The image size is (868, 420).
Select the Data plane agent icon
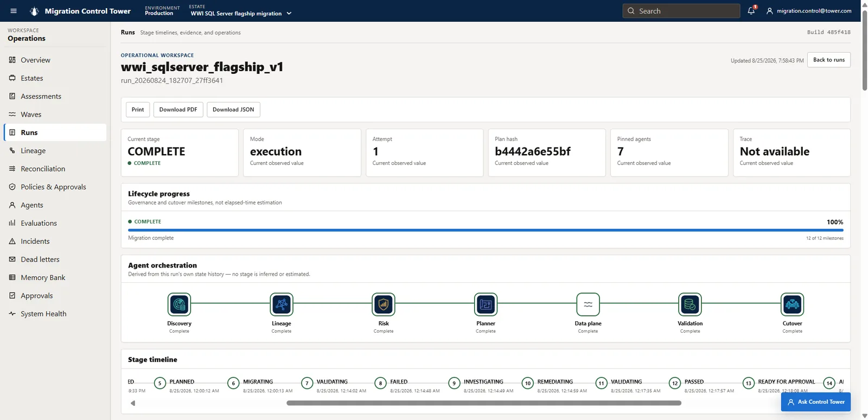[588, 304]
